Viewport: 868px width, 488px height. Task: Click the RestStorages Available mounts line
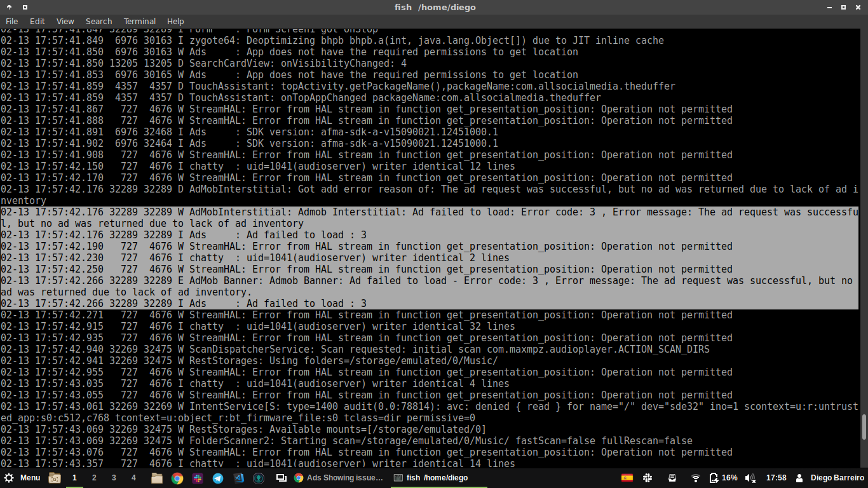click(x=243, y=430)
